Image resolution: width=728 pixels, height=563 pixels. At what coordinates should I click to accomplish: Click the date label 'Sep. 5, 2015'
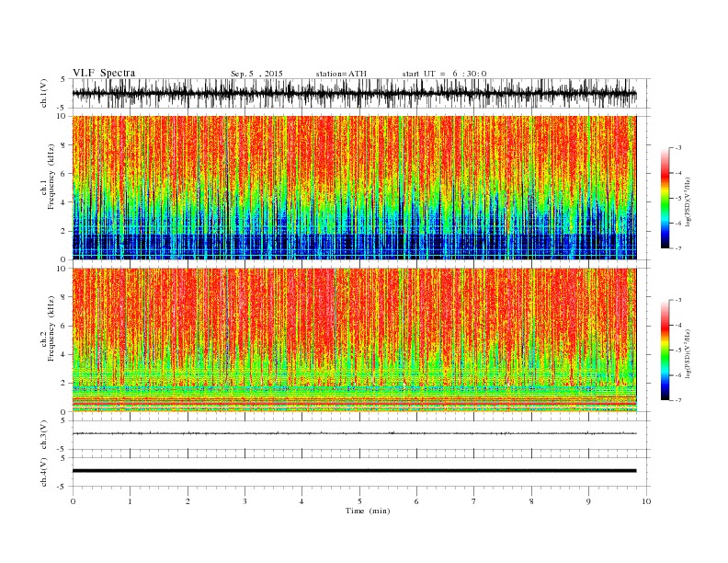256,74
